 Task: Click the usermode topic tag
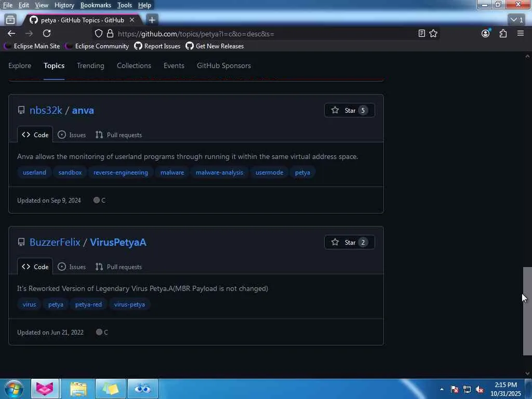click(x=270, y=172)
